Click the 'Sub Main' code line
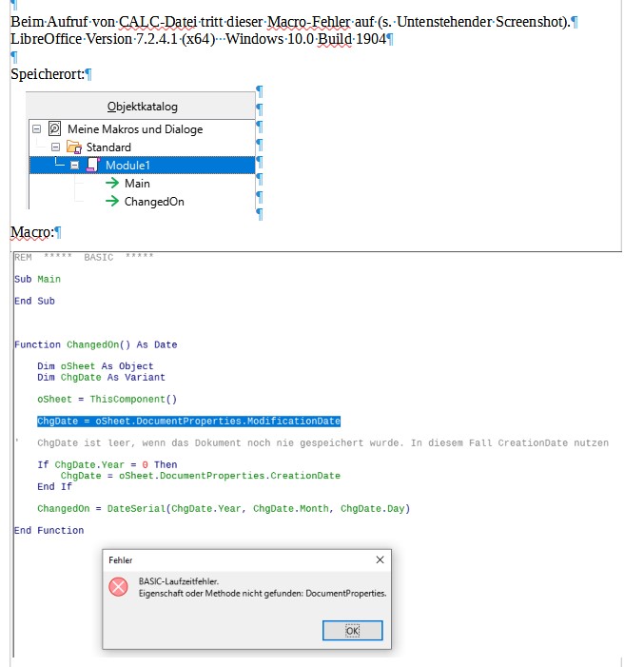This screenshot has height=667, width=644. click(37, 279)
